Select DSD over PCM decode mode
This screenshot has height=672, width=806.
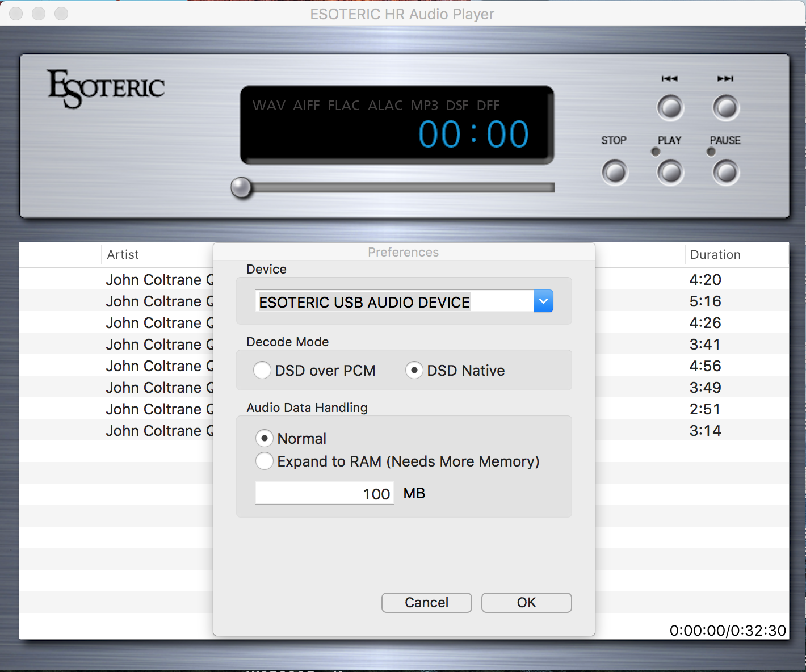262,371
